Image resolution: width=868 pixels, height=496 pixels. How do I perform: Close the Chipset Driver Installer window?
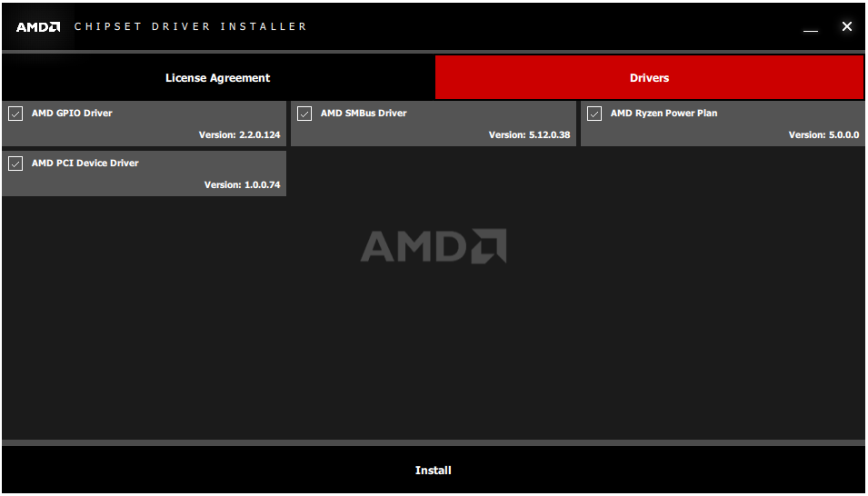[x=847, y=26]
